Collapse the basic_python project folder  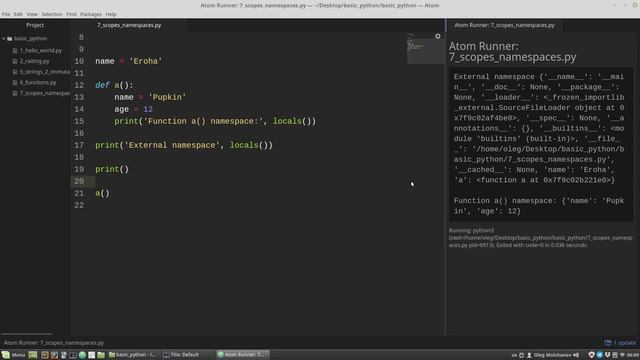(4, 39)
